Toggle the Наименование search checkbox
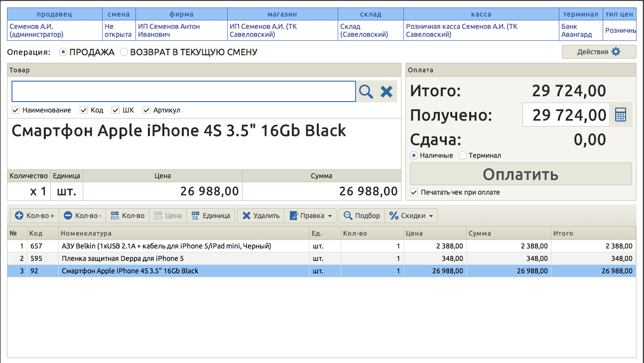The width and height of the screenshot is (644, 363). click(15, 110)
